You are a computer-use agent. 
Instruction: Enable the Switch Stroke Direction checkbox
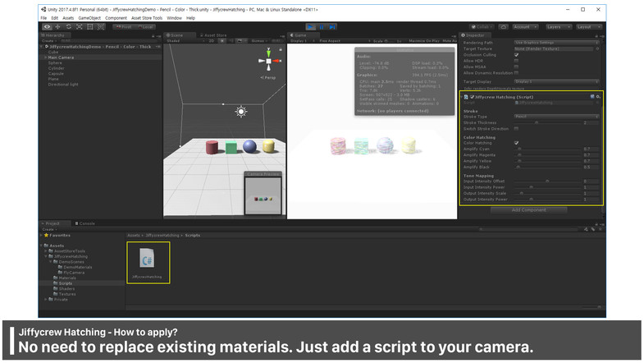click(516, 129)
